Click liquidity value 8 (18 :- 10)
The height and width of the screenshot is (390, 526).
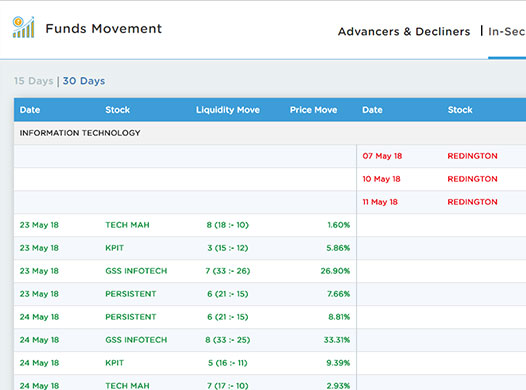pos(228,225)
